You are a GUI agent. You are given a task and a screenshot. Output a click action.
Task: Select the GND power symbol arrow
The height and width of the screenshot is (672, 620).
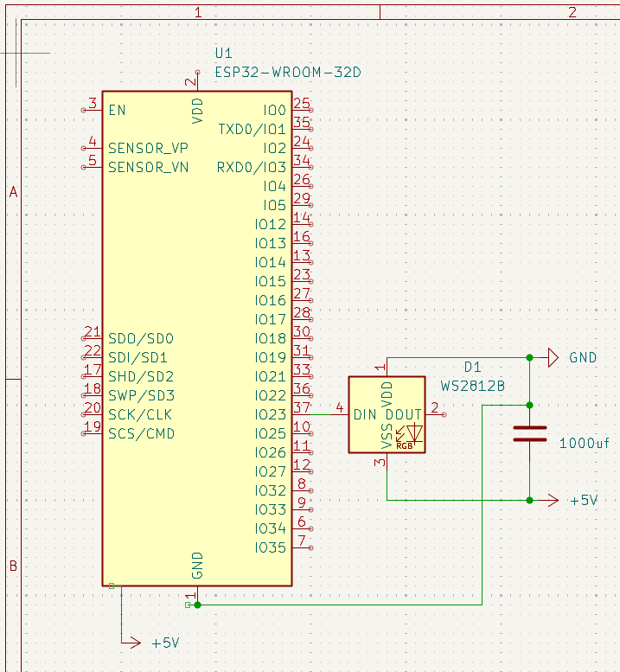pos(553,357)
